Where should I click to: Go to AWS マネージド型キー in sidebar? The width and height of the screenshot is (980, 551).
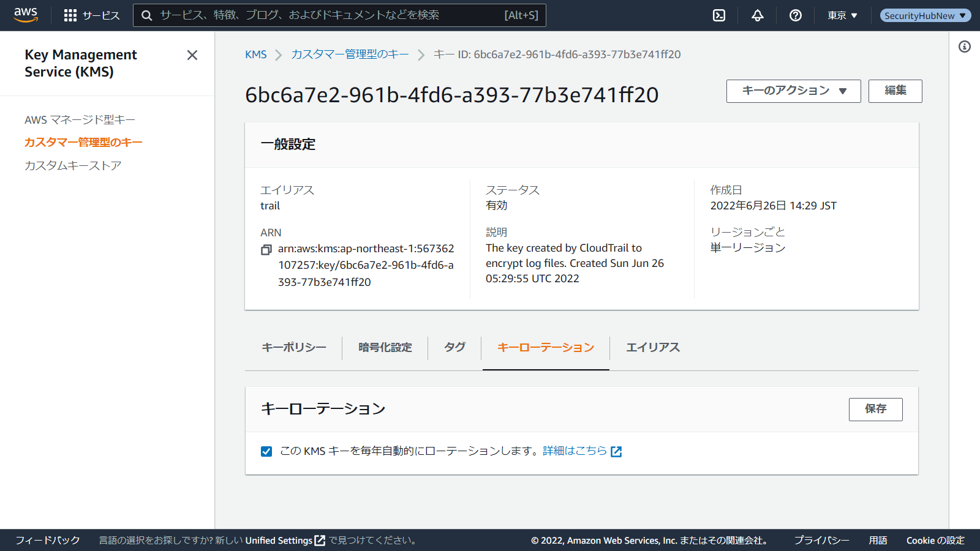point(80,120)
